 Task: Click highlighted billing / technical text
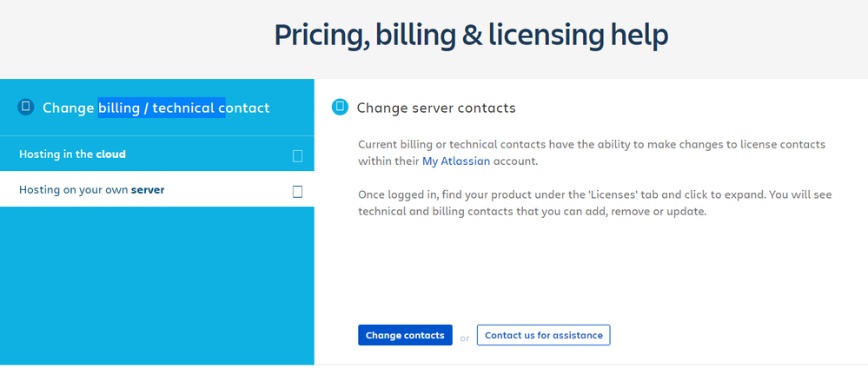point(162,108)
